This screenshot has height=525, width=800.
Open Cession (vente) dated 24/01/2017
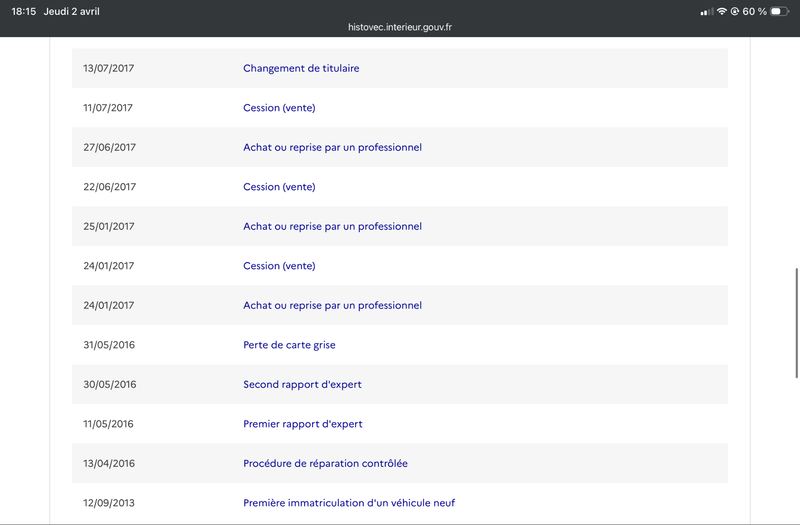pyautogui.click(x=279, y=266)
